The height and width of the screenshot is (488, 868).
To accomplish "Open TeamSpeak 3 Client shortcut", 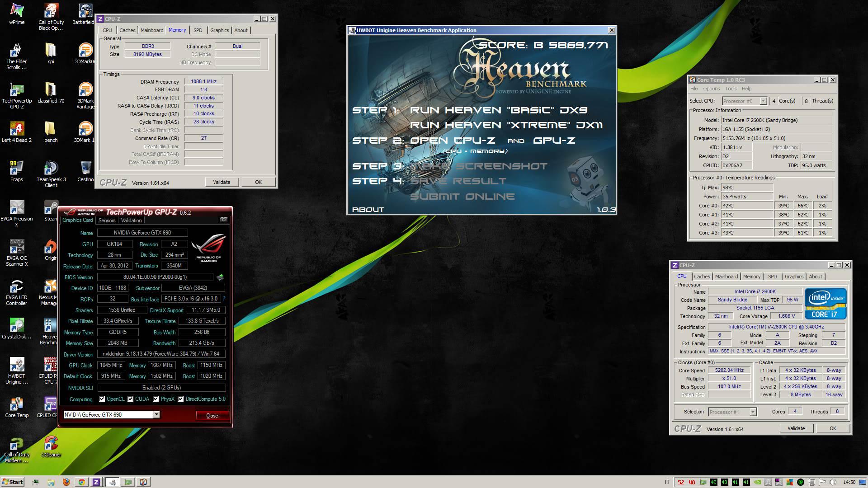I will (x=51, y=174).
